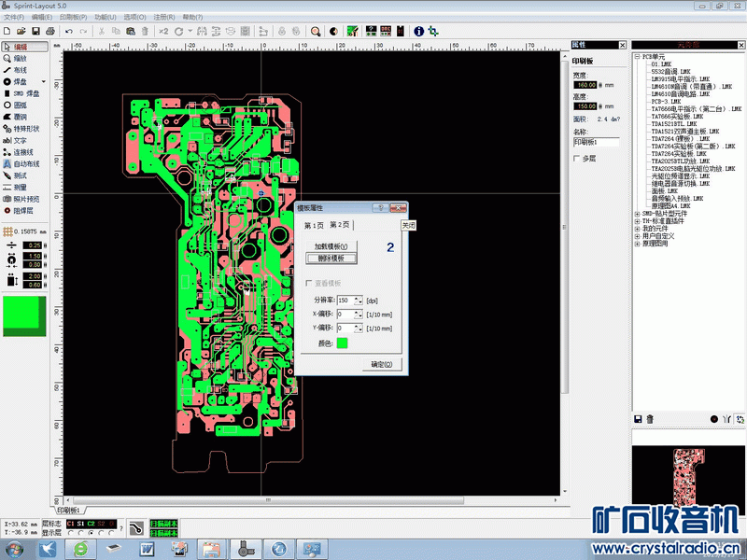Expand the SMD-贴片型元件 tree node
Screen dimensions: 747x560
[637, 214]
